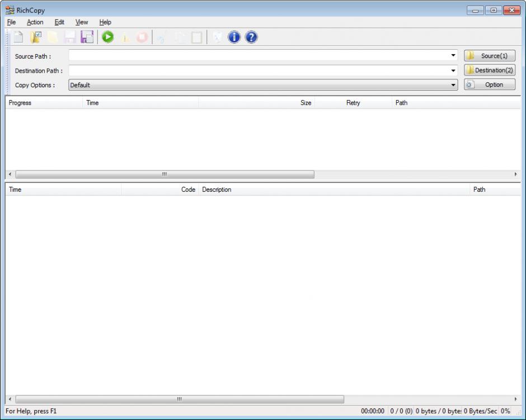This screenshot has width=526, height=420.
Task: Click the Retry column header
Action: click(353, 102)
